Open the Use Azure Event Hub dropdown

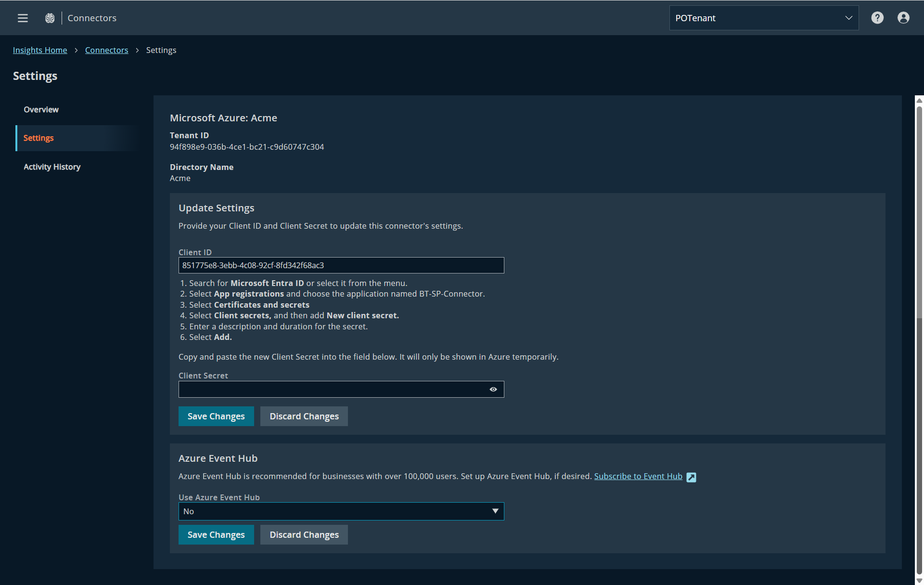341,511
